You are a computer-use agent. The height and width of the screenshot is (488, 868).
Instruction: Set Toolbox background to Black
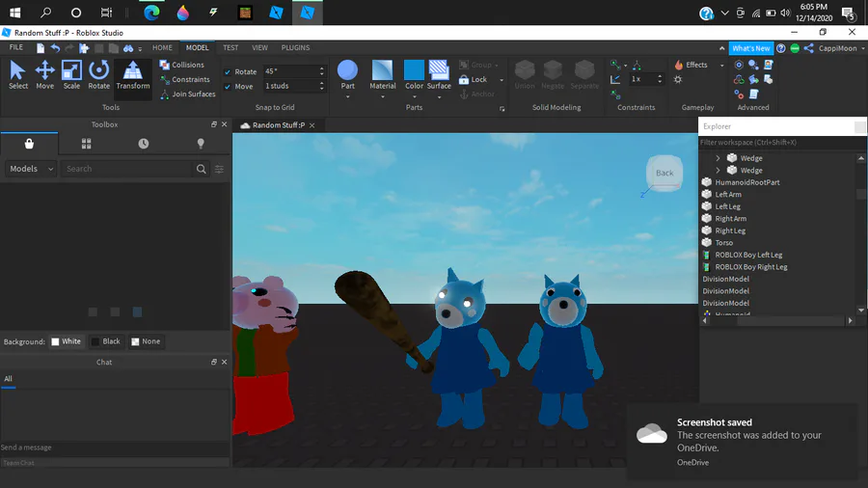click(105, 341)
